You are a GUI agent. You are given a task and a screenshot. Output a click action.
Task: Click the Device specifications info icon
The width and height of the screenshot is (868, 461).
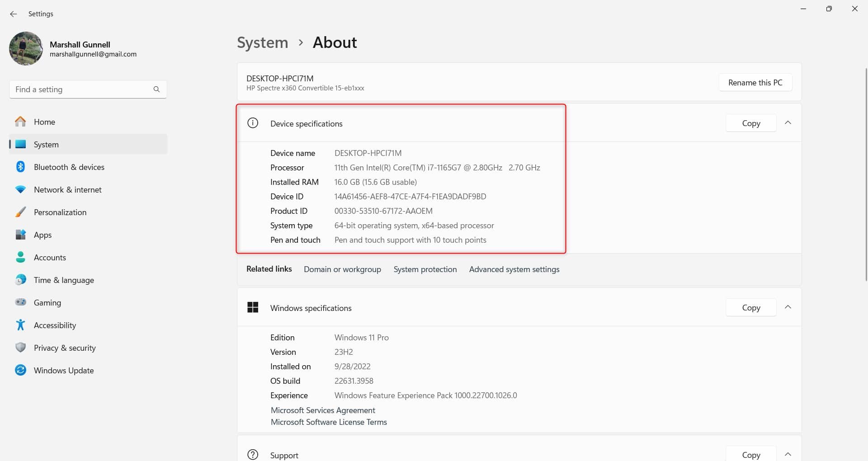(x=253, y=123)
